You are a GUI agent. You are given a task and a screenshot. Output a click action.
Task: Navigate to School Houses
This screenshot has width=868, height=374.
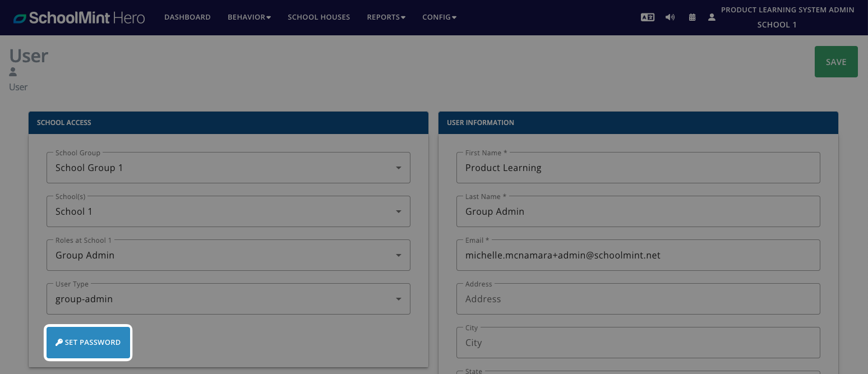click(318, 17)
